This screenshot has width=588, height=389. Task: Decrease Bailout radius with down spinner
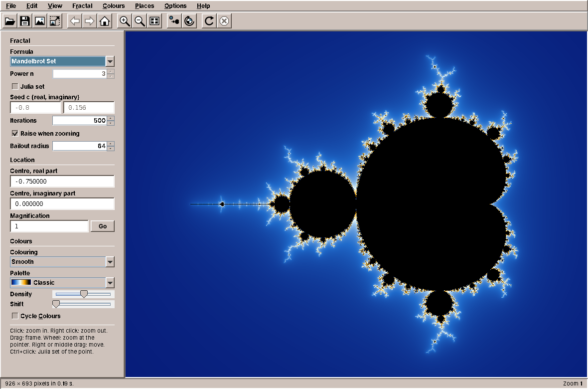pos(111,148)
